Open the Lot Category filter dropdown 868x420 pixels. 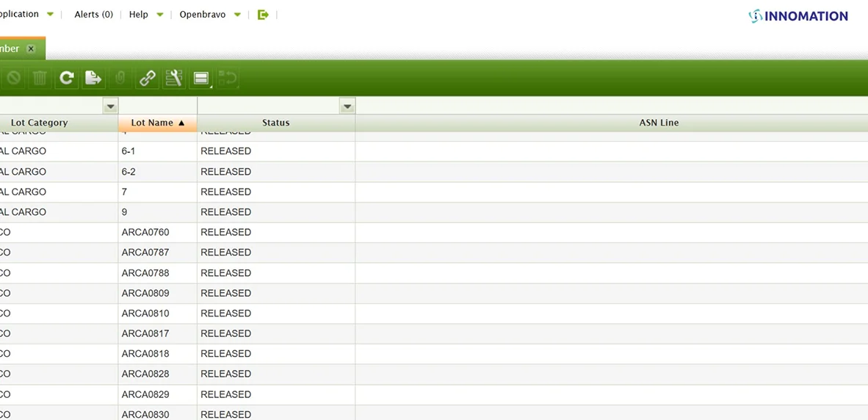pyautogui.click(x=110, y=106)
